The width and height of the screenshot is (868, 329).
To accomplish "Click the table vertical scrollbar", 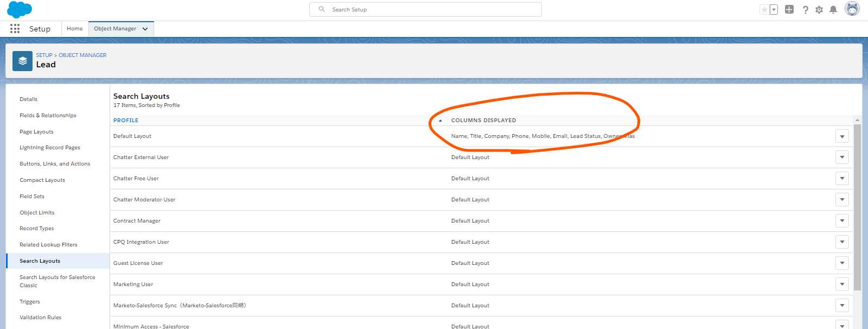I will pyautogui.click(x=857, y=207).
